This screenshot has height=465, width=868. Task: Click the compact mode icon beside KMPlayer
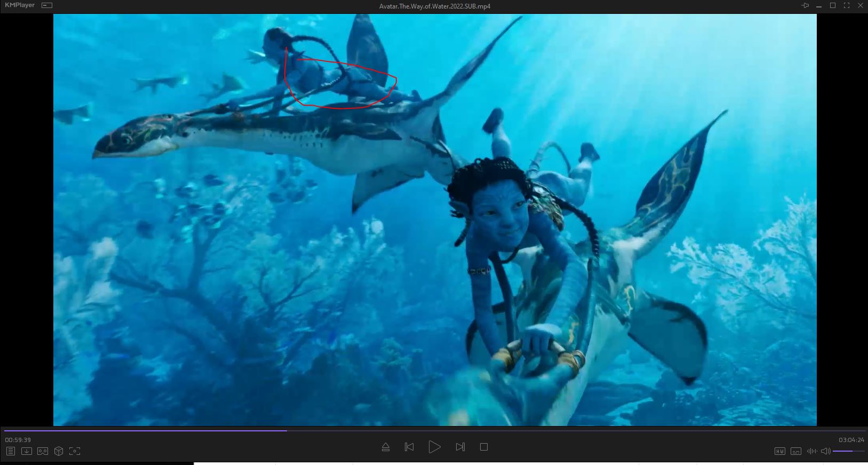47,5
